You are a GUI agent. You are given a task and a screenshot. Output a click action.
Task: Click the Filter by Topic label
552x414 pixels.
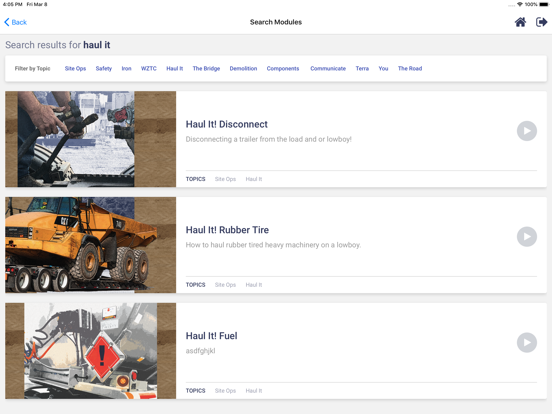[x=32, y=68]
